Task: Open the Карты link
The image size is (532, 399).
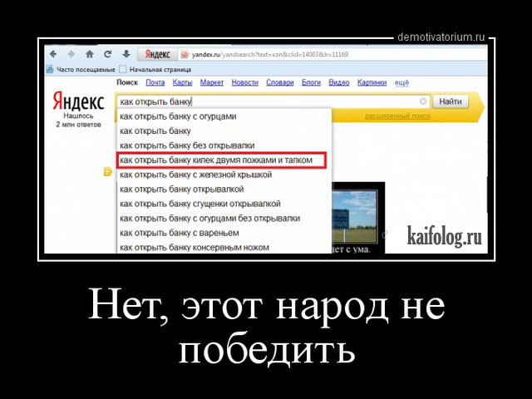Action: pos(182,82)
